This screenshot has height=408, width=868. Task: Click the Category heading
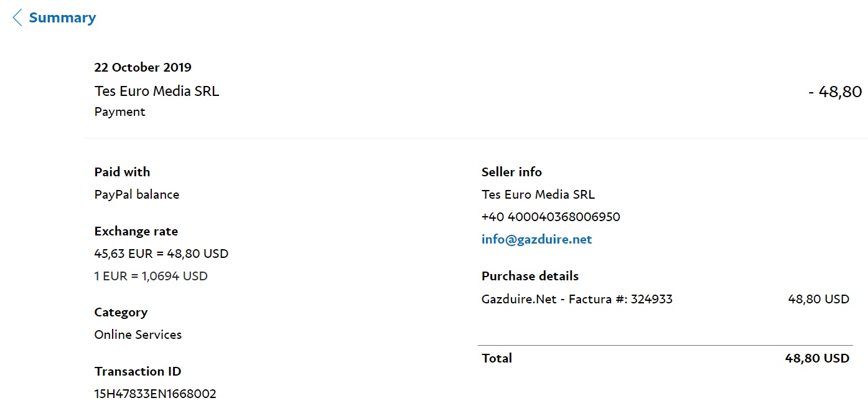121,312
